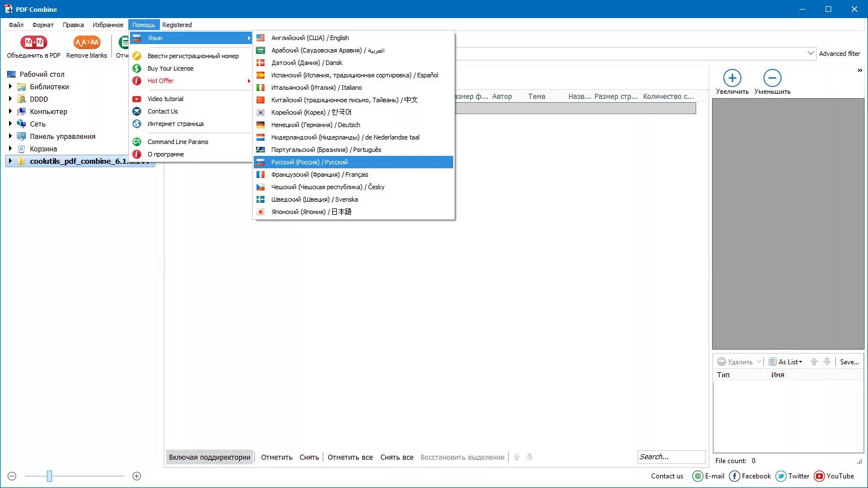Click the Registered menu item
This screenshot has width=868, height=488.
coord(177,25)
